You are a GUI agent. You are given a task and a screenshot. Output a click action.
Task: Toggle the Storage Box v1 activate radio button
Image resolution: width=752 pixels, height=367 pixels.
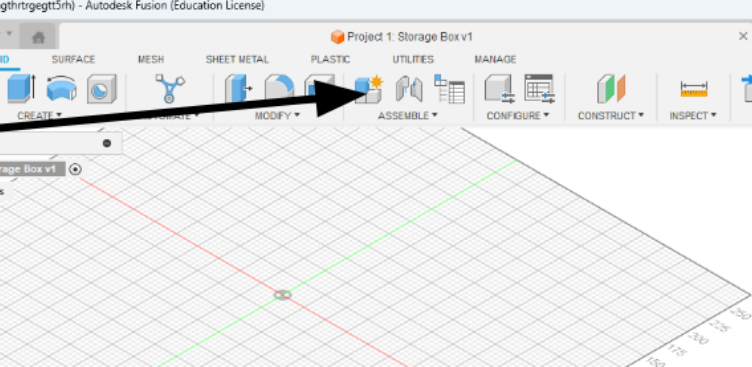coord(75,169)
